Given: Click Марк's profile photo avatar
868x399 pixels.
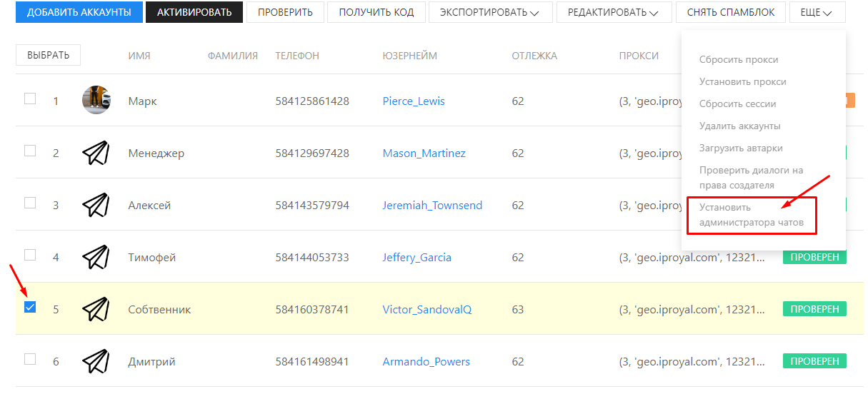Looking at the screenshot, I should point(96,100).
